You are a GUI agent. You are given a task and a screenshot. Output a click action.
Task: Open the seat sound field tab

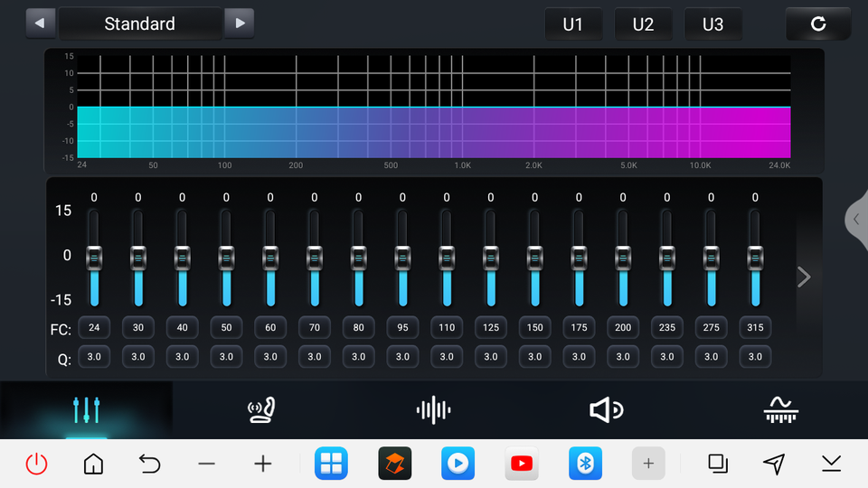tap(260, 410)
